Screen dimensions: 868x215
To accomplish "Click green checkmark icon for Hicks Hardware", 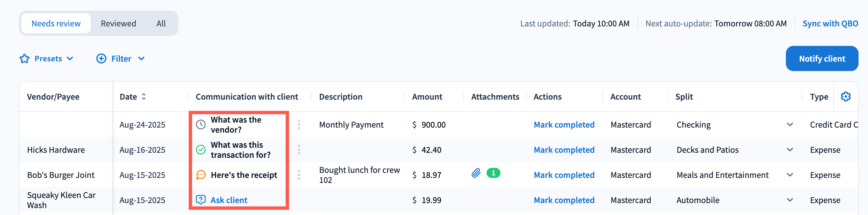I will [x=201, y=150].
